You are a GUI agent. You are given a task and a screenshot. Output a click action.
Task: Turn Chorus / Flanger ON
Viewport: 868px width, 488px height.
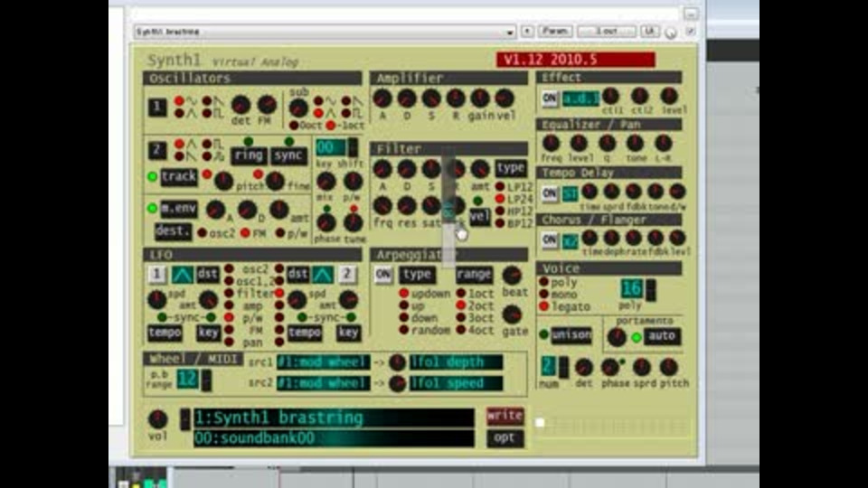[549, 240]
